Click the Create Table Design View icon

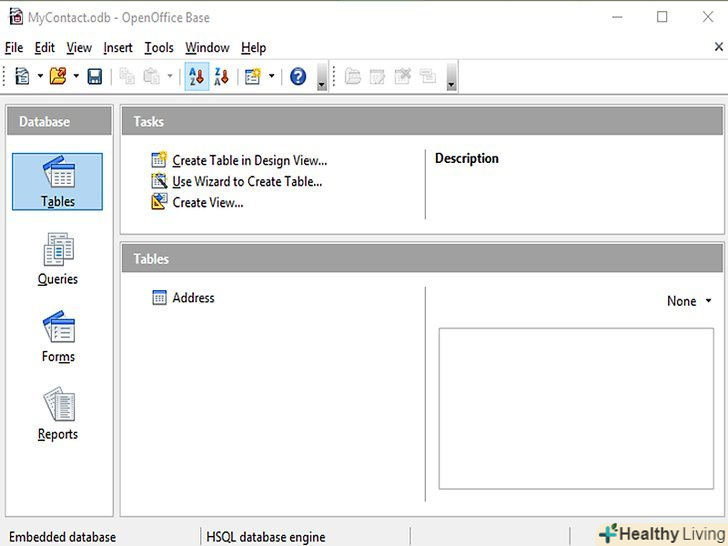(x=159, y=160)
